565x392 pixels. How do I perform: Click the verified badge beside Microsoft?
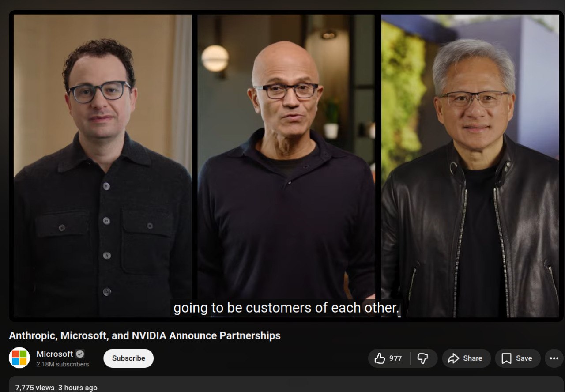click(x=80, y=354)
